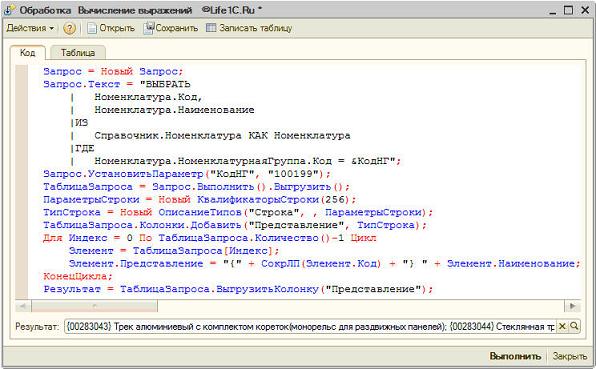The width and height of the screenshot is (596, 369).
Task: Click the yellow help question mark icon
Action: 69,28
